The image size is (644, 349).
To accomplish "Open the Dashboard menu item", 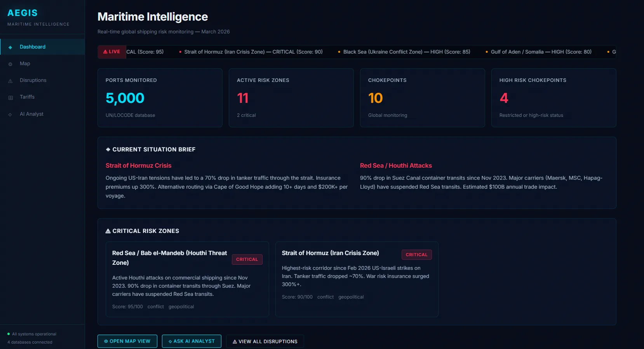I will (x=42, y=47).
